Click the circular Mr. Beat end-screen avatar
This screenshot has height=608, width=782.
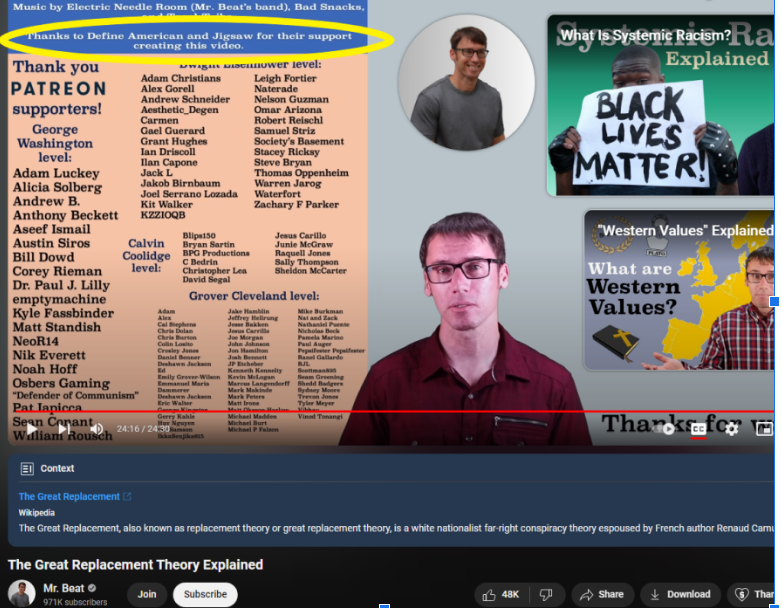[466, 81]
